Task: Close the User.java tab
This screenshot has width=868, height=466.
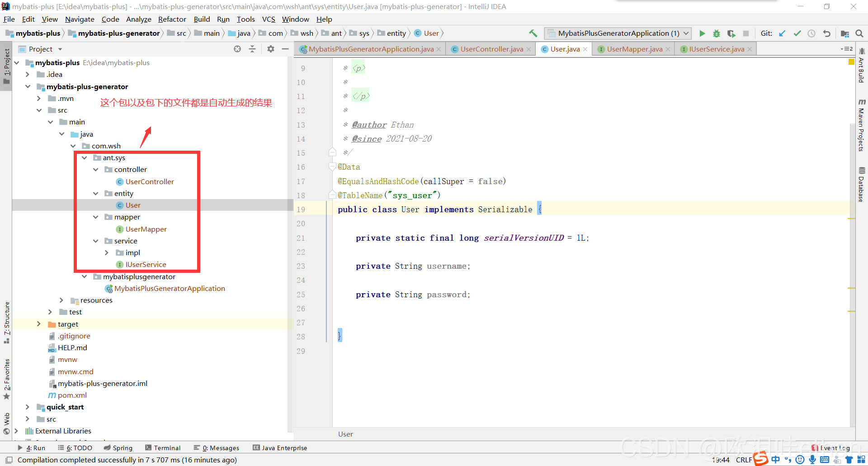Action: 585,49
